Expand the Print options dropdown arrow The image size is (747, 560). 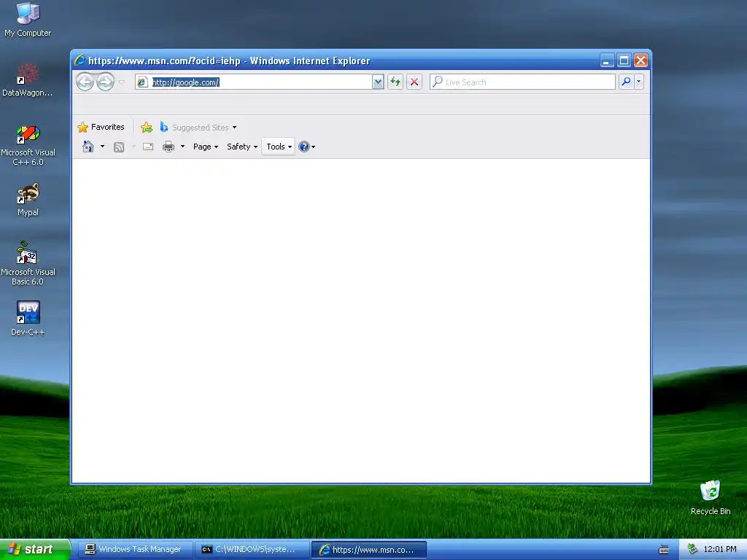182,147
